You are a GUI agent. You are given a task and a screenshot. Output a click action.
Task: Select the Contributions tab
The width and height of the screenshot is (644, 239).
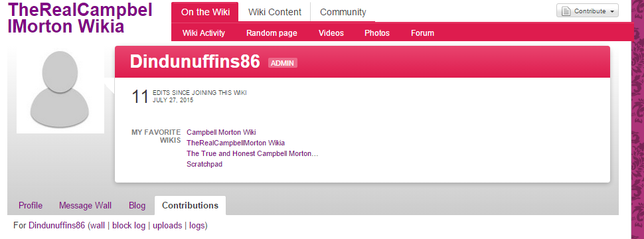pyautogui.click(x=190, y=205)
